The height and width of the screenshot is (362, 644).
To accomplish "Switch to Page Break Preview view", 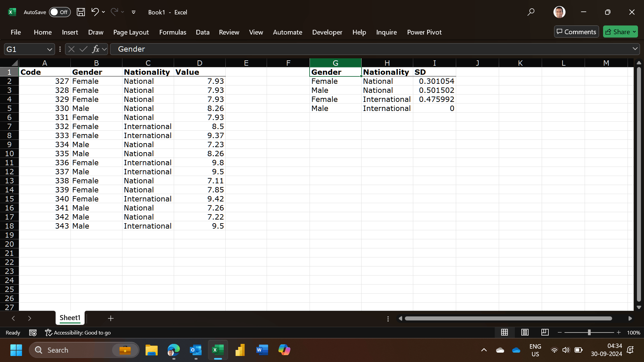I will (x=545, y=332).
